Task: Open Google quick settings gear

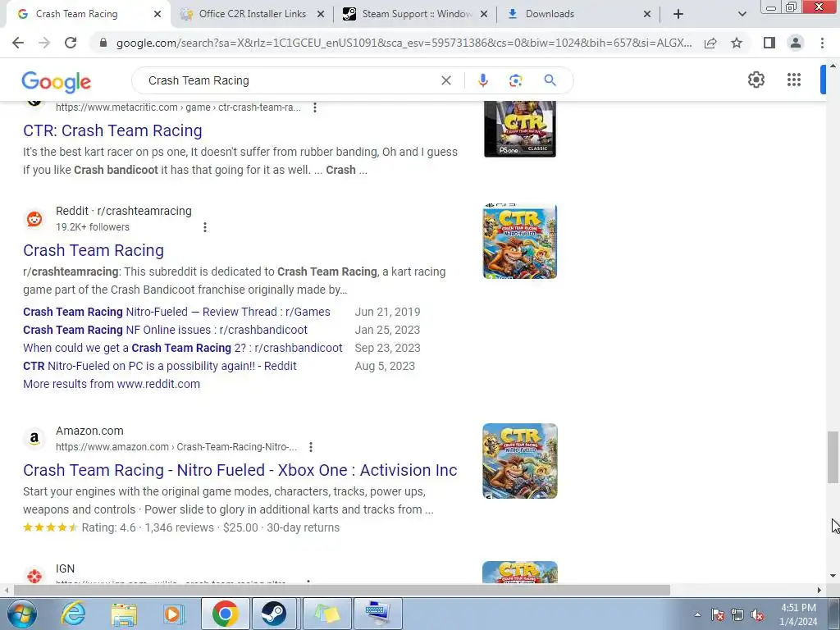Action: click(756, 80)
